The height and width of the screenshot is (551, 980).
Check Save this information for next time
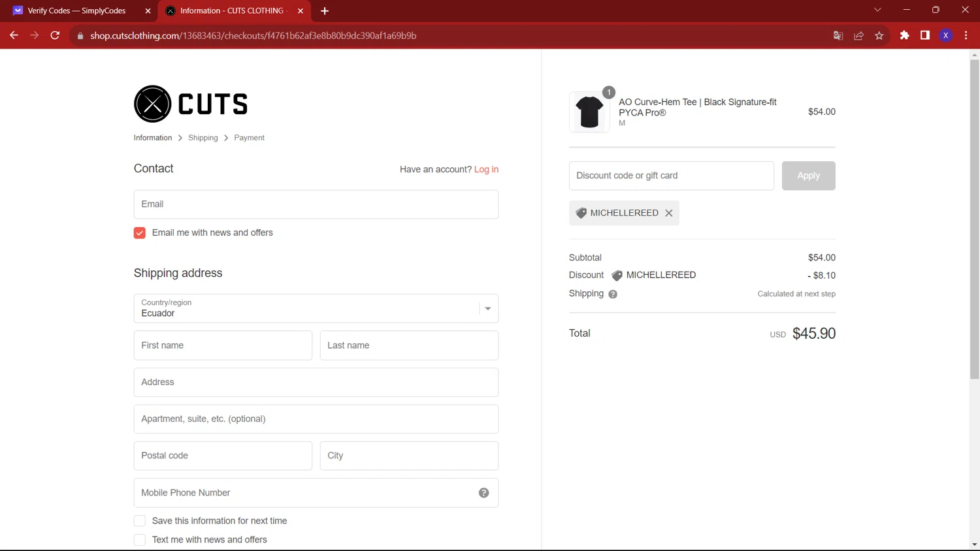coord(140,521)
